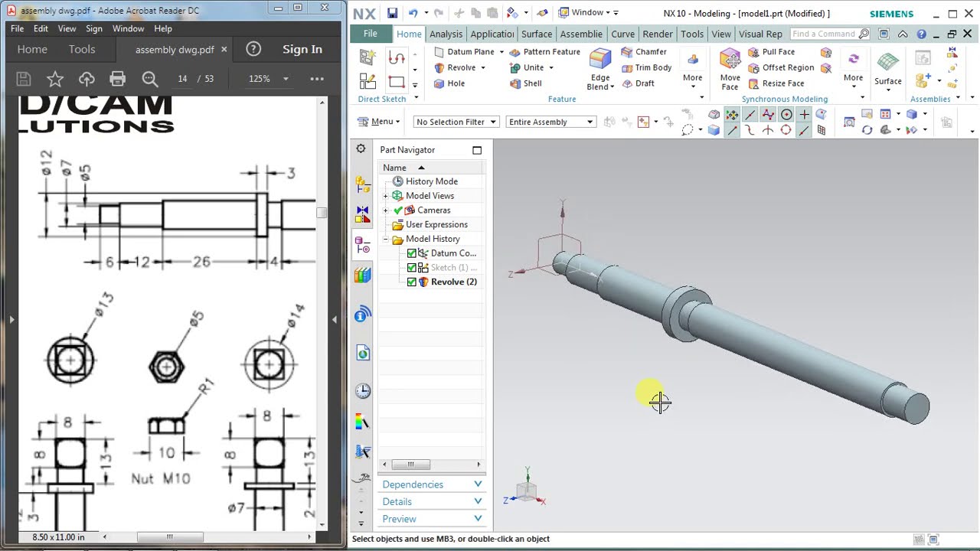The height and width of the screenshot is (551, 980).
Task: Open the Edge Blend dropdown arrow
Action: pyautogui.click(x=612, y=87)
